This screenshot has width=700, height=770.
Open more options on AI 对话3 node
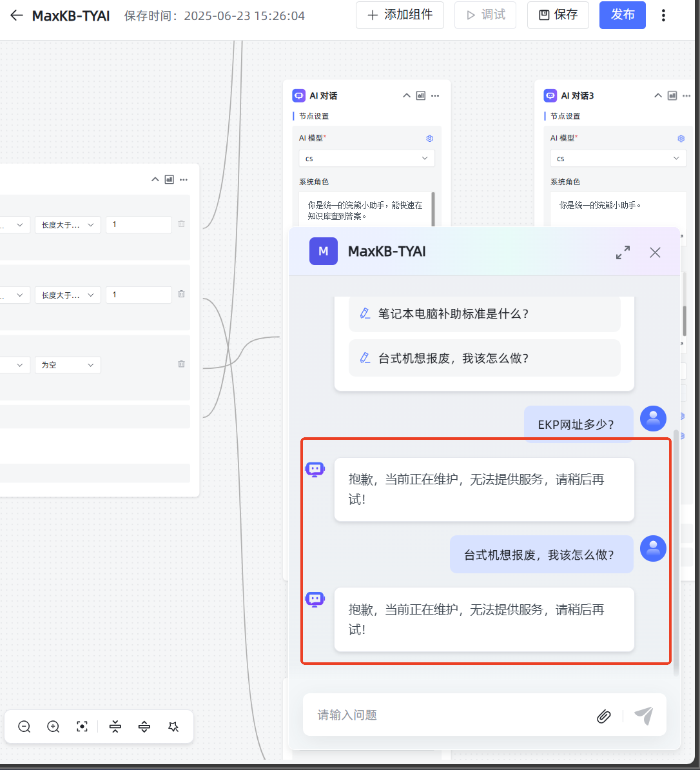click(x=686, y=95)
